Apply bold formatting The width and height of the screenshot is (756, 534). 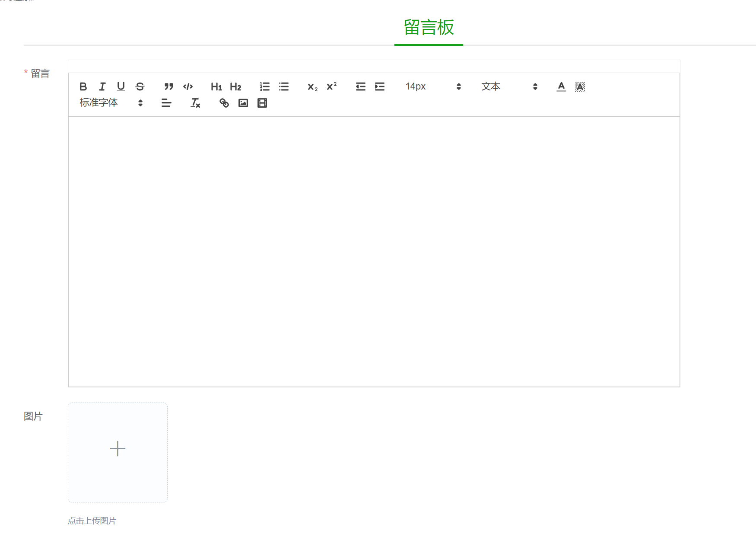coord(83,86)
